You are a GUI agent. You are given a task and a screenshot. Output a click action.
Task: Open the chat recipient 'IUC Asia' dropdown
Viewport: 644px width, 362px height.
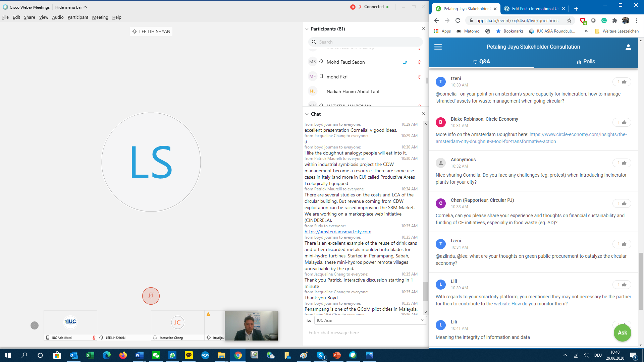click(370, 320)
